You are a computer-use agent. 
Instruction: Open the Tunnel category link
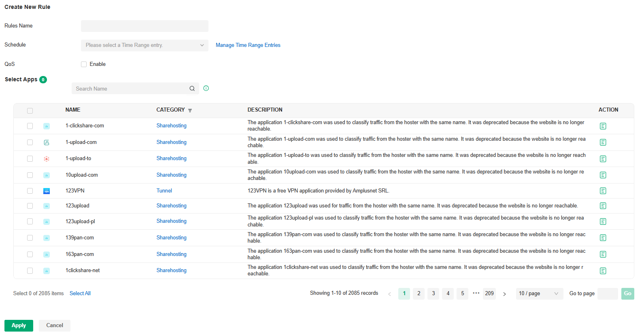[x=164, y=191]
